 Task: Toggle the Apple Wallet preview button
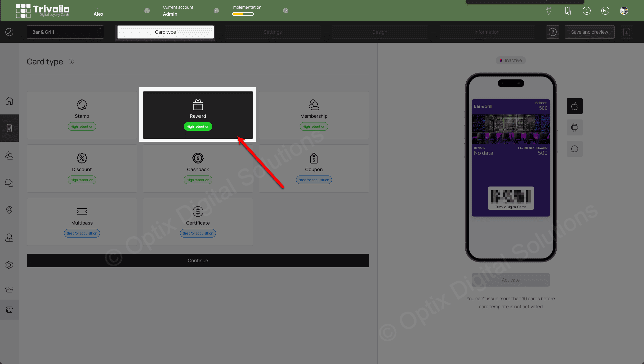point(575,106)
